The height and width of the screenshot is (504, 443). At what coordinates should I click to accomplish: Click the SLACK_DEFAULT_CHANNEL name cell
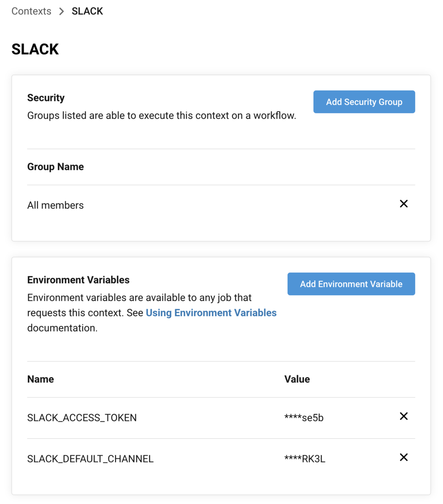(x=90, y=459)
